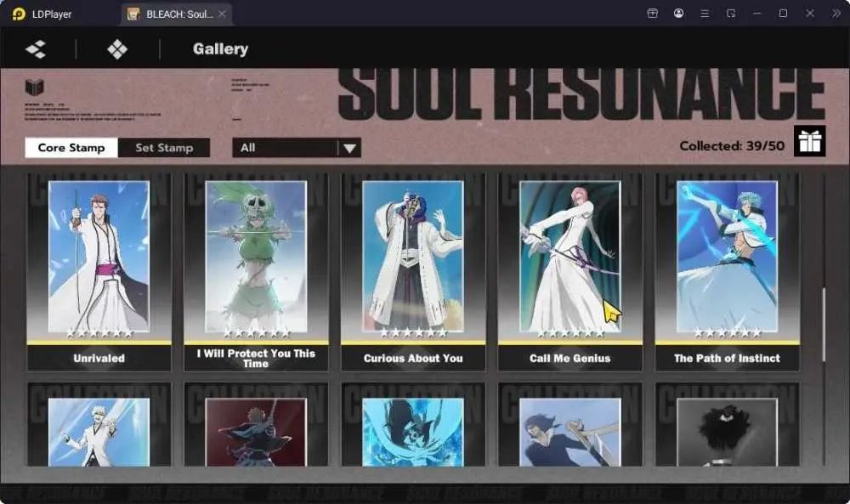Click the Curious About You title label
The image size is (850, 504).
click(413, 358)
